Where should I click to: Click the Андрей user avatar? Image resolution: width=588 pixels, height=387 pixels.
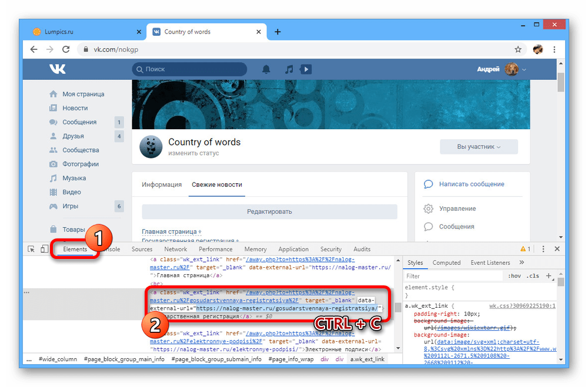[512, 69]
